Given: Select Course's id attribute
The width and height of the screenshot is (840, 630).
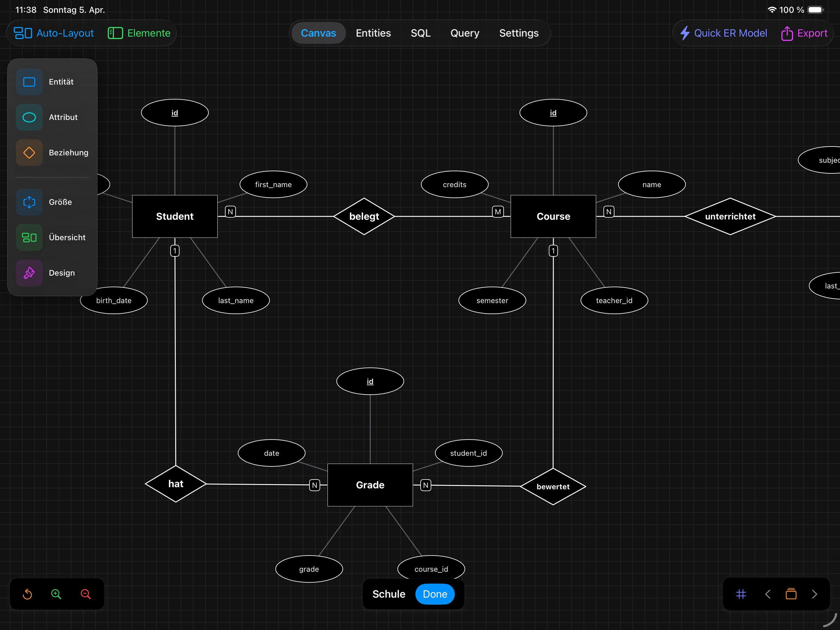Looking at the screenshot, I should [553, 113].
